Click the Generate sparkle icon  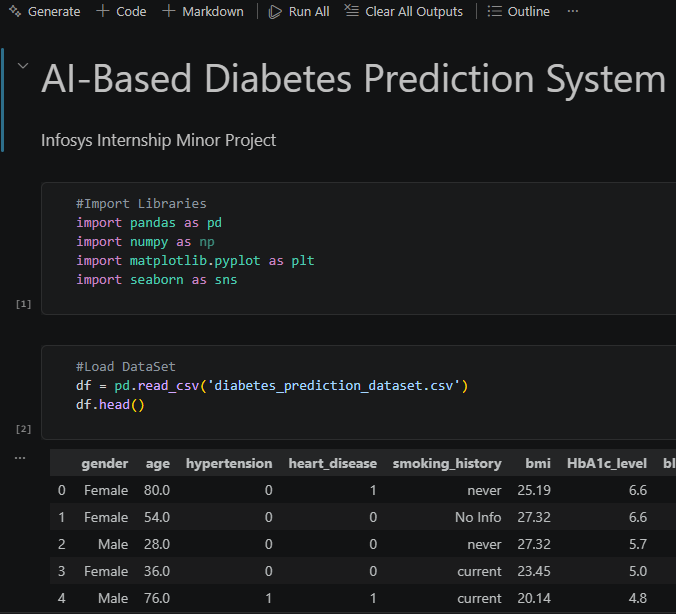click(15, 11)
